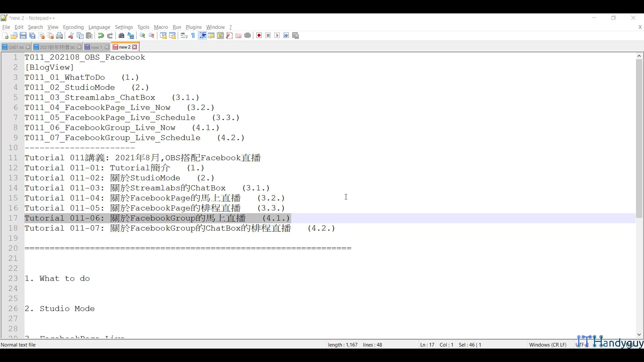The height and width of the screenshot is (362, 644).
Task: Click the Save icon in toolbar
Action: (23, 36)
